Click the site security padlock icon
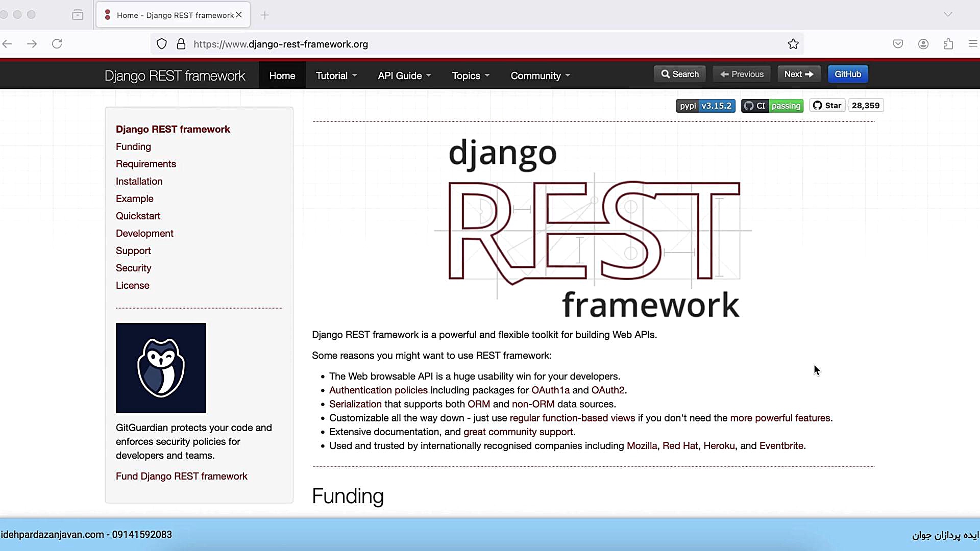Image resolution: width=980 pixels, height=551 pixels. point(181,44)
